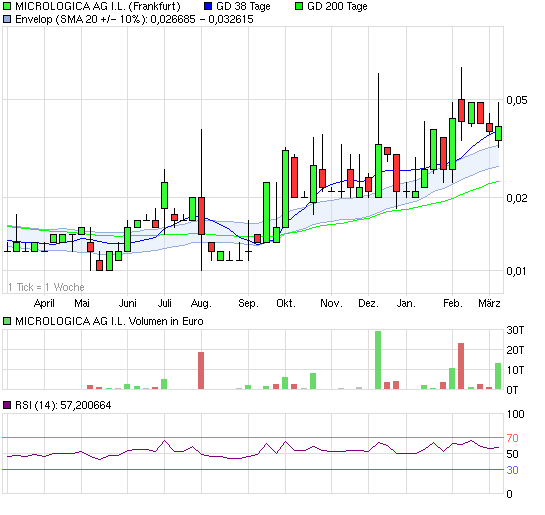This screenshot has height=515, width=545.
Task: Click the Mai axis label
Action: (82, 303)
